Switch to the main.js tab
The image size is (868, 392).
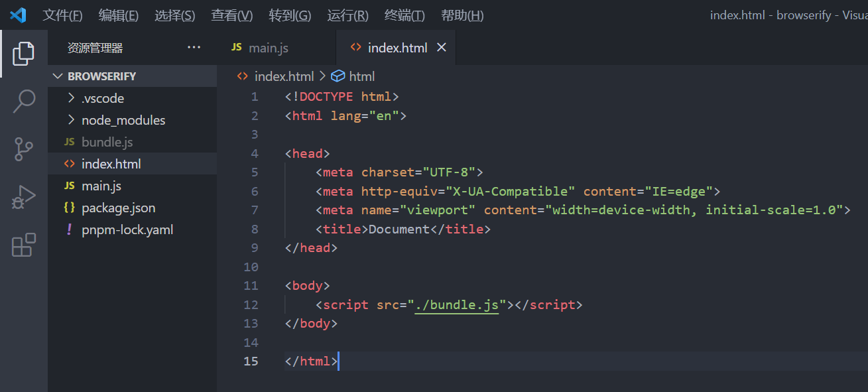[x=268, y=48]
